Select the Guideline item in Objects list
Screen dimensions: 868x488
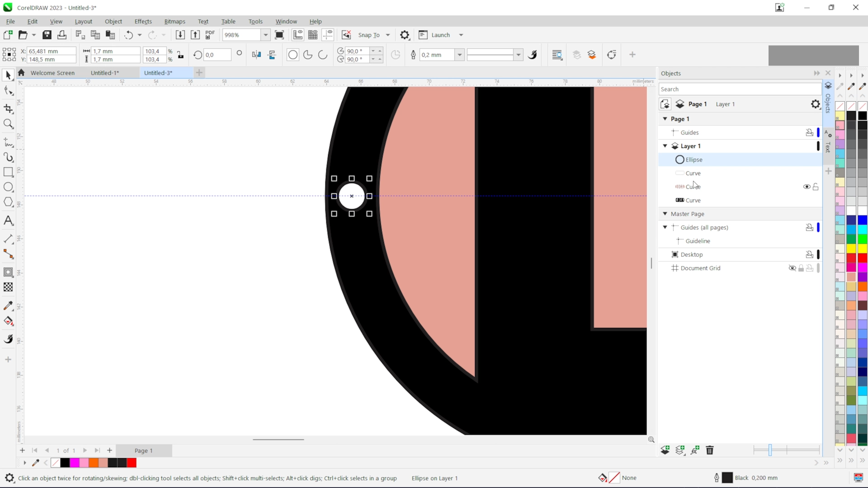click(x=740, y=241)
